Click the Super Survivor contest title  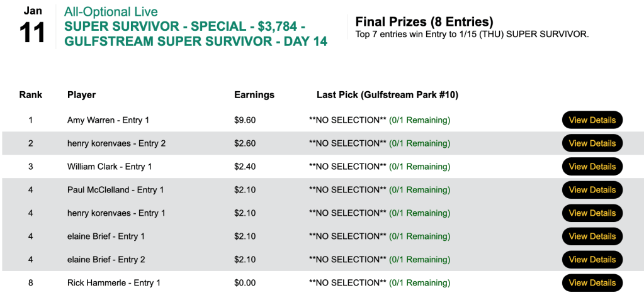pos(195,35)
